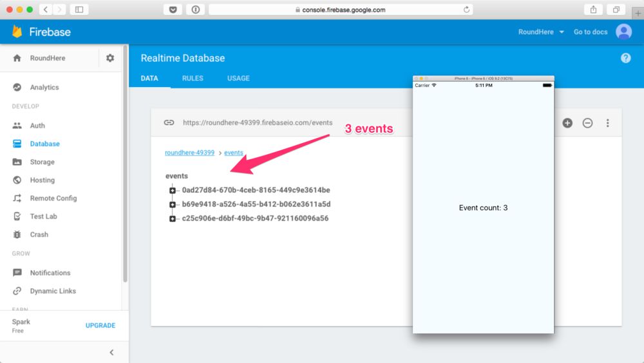Open Test Lab in the sidebar
This screenshot has width=644, height=363.
pyautogui.click(x=44, y=216)
